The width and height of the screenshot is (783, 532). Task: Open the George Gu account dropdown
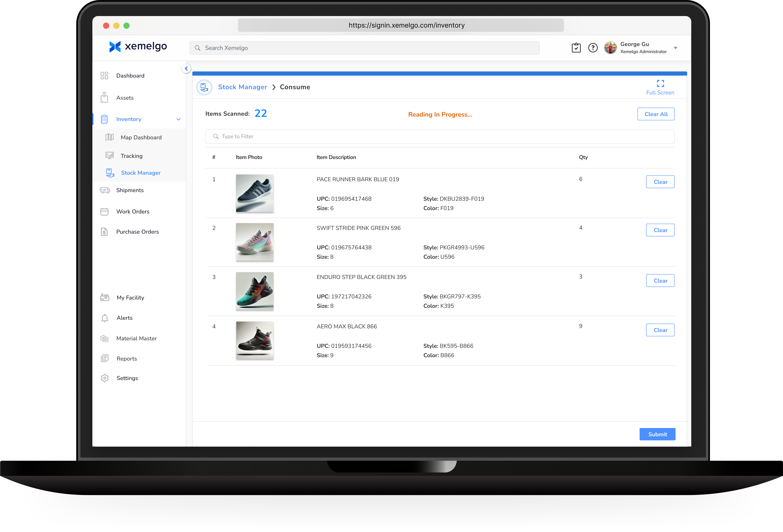coord(675,48)
